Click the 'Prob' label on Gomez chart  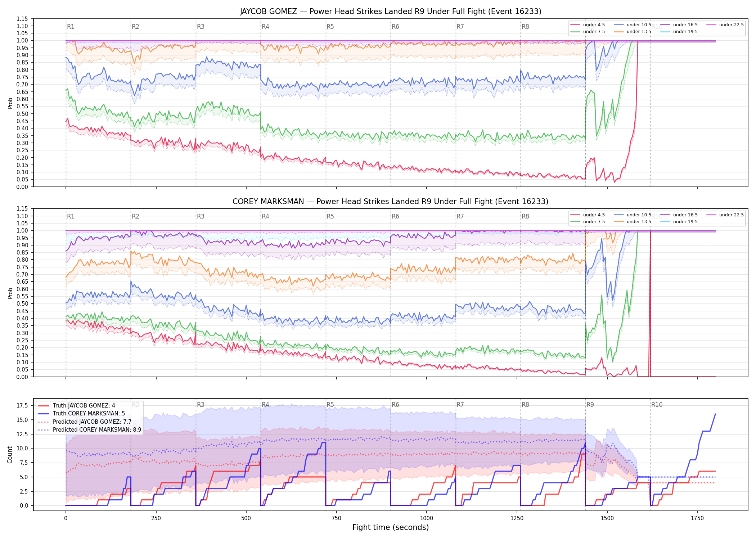10,103
